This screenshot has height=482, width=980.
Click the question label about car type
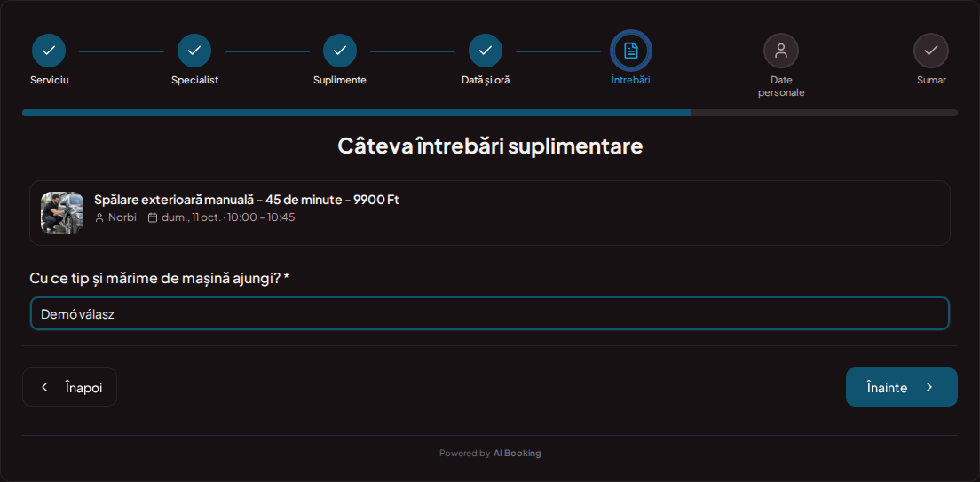click(160, 278)
